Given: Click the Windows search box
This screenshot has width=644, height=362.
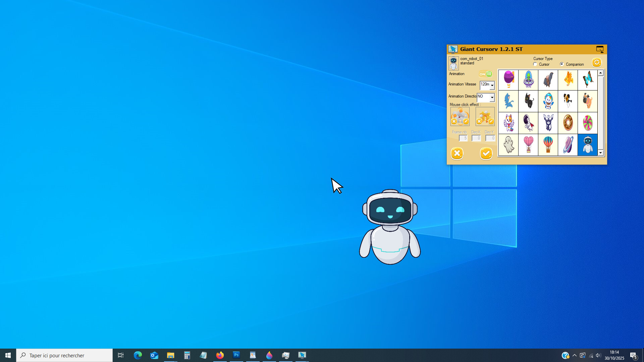Looking at the screenshot, I should pyautogui.click(x=64, y=355).
